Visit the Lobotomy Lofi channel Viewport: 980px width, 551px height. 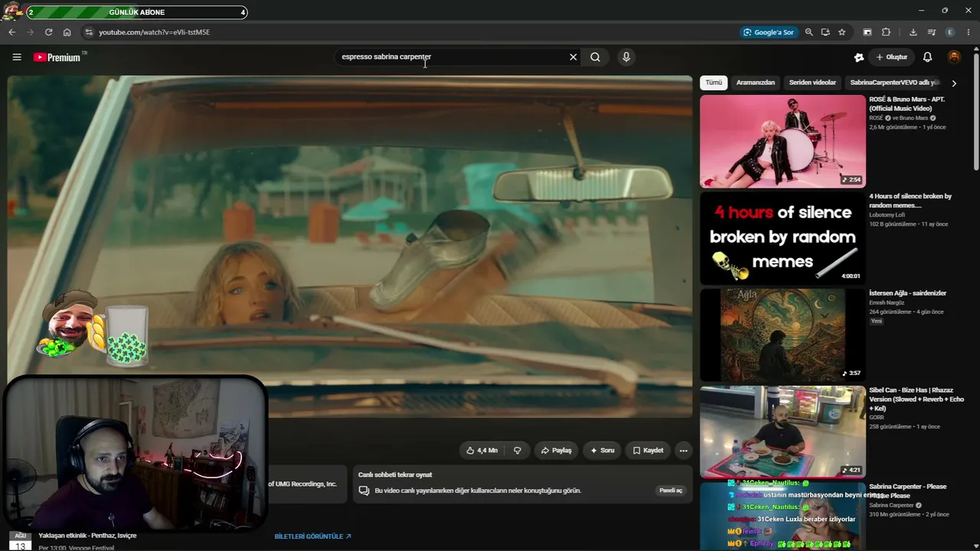click(887, 215)
